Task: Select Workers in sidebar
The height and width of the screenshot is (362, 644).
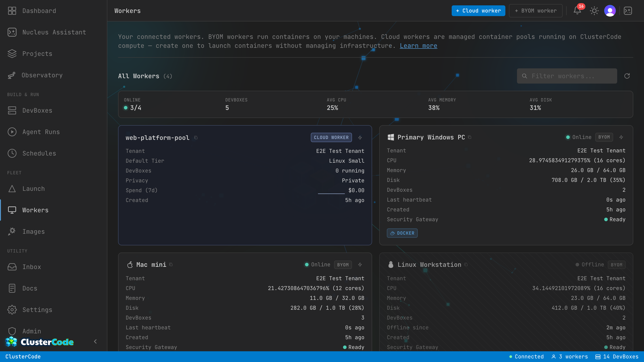Action: [53, 210]
